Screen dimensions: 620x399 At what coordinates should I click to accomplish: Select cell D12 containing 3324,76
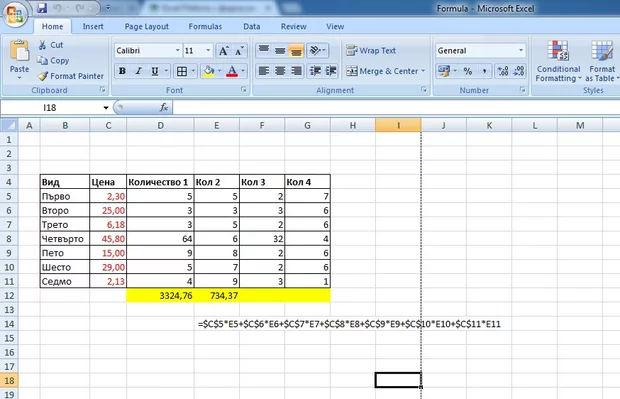coord(160,295)
